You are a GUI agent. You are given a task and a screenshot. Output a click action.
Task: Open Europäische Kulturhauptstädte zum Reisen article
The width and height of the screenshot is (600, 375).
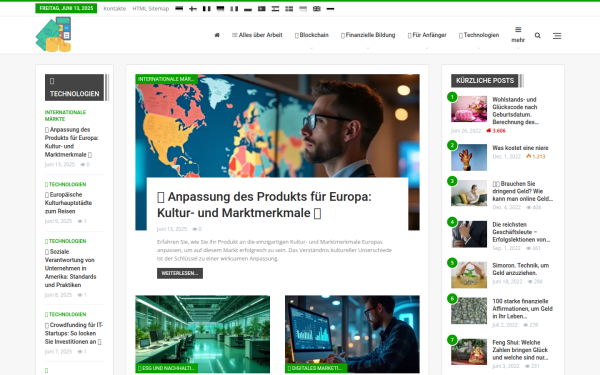click(x=68, y=203)
